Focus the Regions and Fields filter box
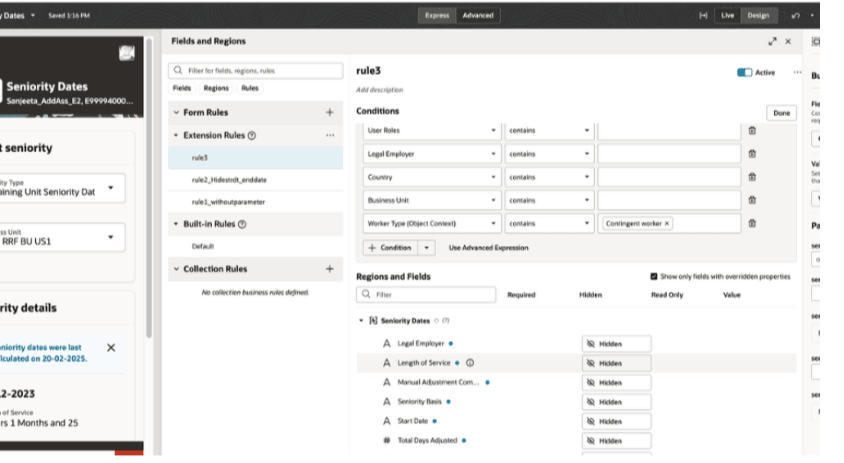This screenshot has width=844, height=463. [426, 294]
